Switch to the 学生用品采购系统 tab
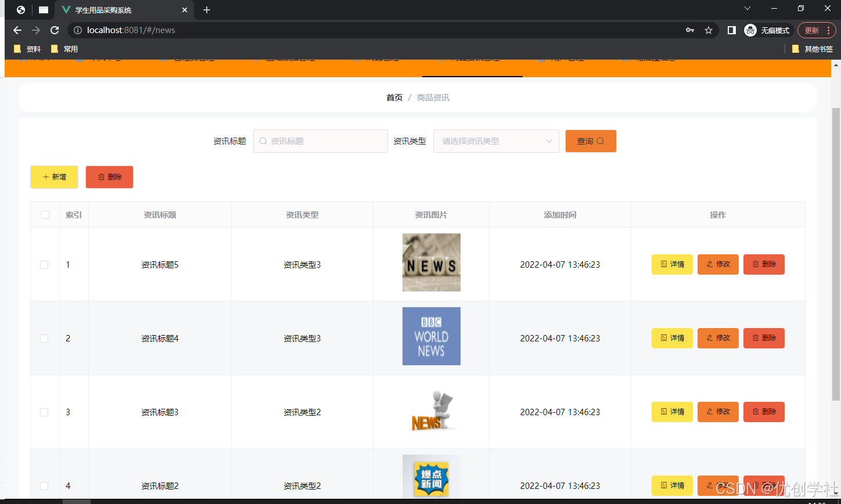The image size is (841, 504). coord(124,10)
